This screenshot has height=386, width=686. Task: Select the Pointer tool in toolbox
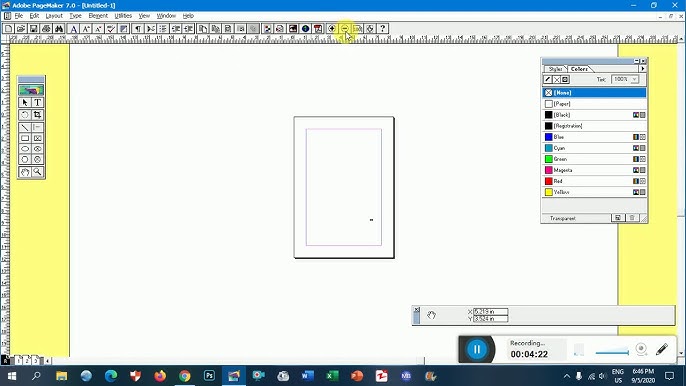coord(25,102)
